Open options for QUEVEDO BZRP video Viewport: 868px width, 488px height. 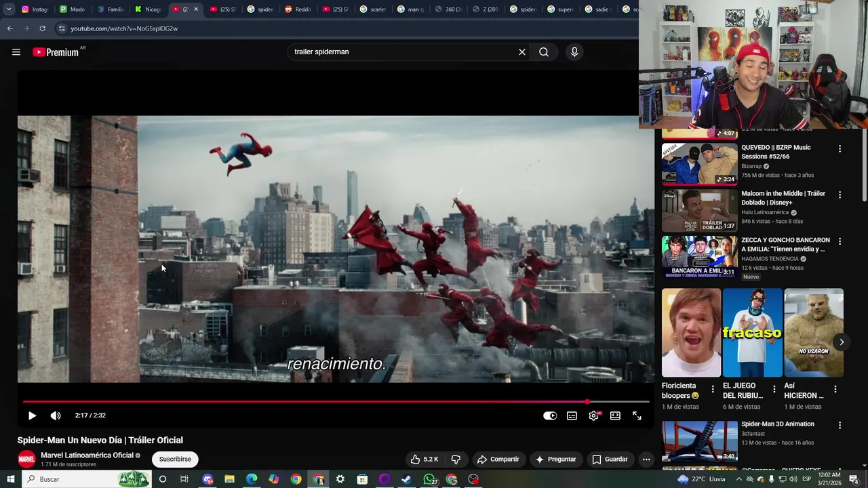840,148
